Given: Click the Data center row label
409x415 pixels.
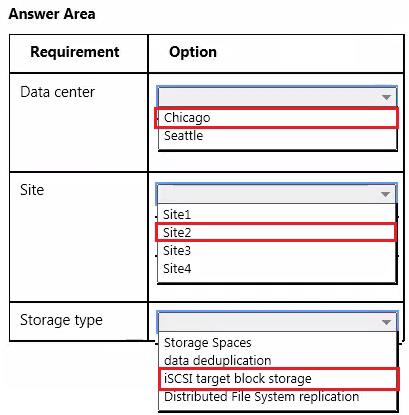Looking at the screenshot, I should (x=58, y=92).
